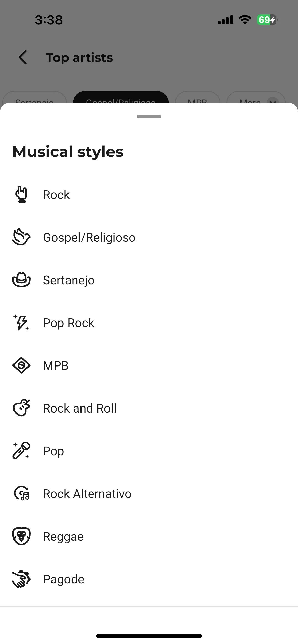Viewport: 298px width, 644px height.
Task: Go back using the Top artists arrow
Action: (x=23, y=57)
